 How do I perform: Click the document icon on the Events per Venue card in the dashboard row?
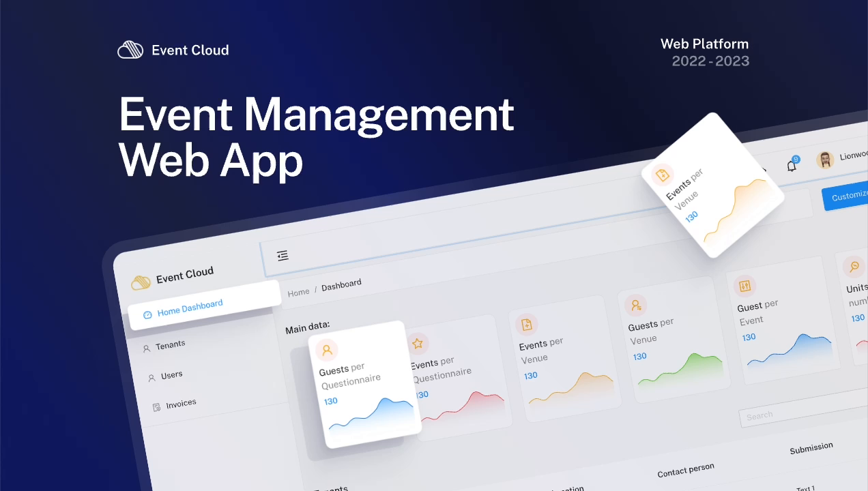coord(527,325)
